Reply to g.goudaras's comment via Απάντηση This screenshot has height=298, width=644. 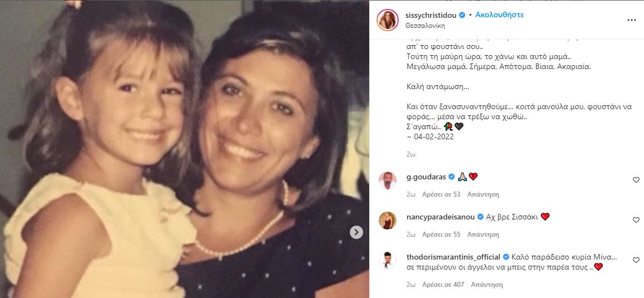483,194
